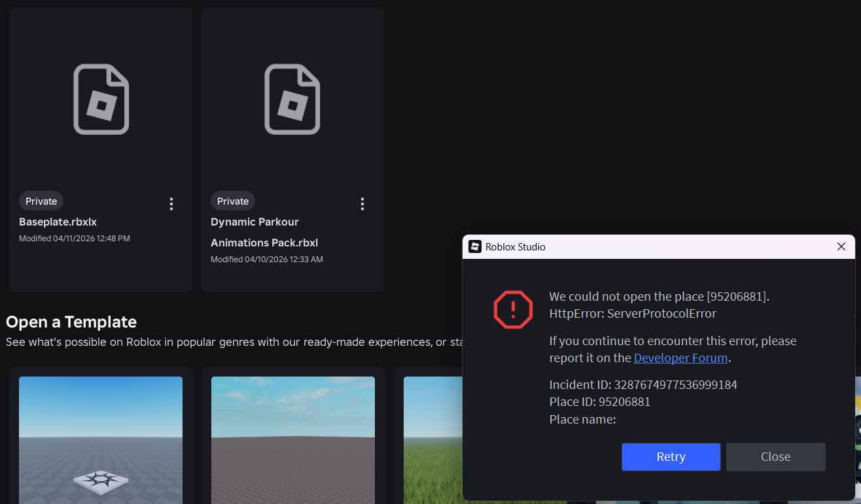Click the Open a Template heading

71,322
